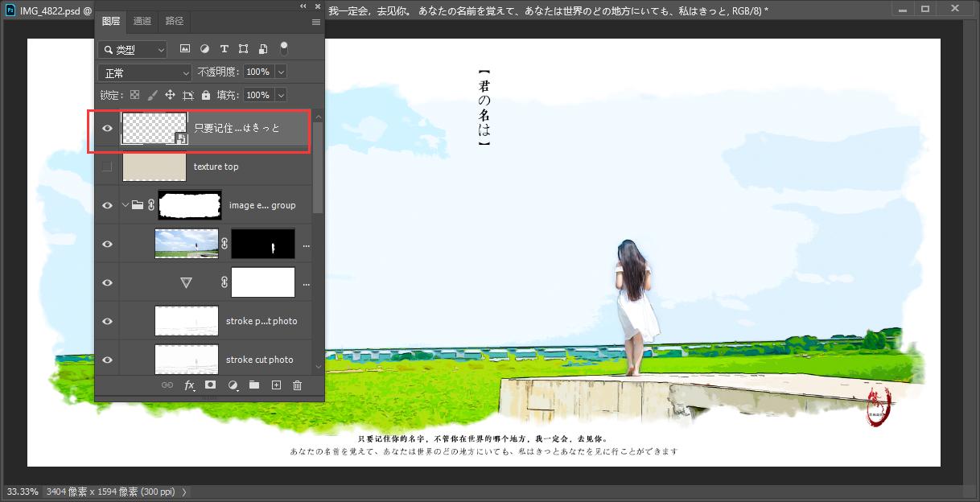Collapse the image group folder arrow
This screenshot has width=980, height=502.
pyautogui.click(x=126, y=205)
